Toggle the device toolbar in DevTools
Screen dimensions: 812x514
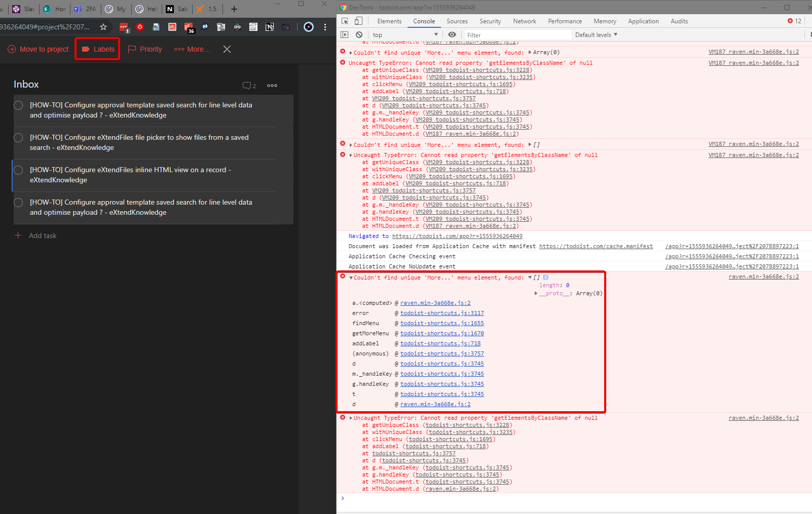click(359, 21)
